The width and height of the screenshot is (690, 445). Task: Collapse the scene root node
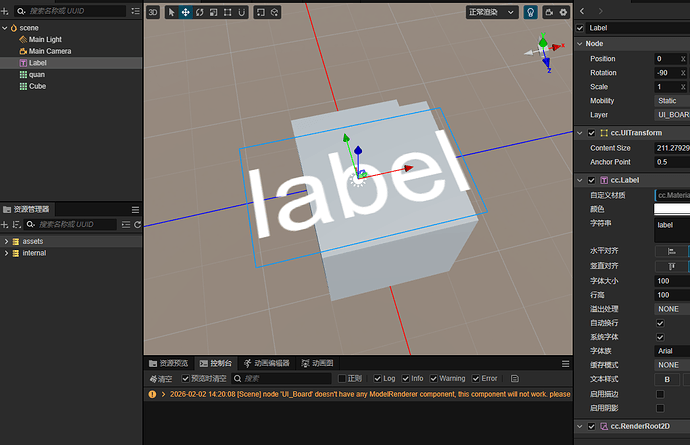(x=5, y=28)
